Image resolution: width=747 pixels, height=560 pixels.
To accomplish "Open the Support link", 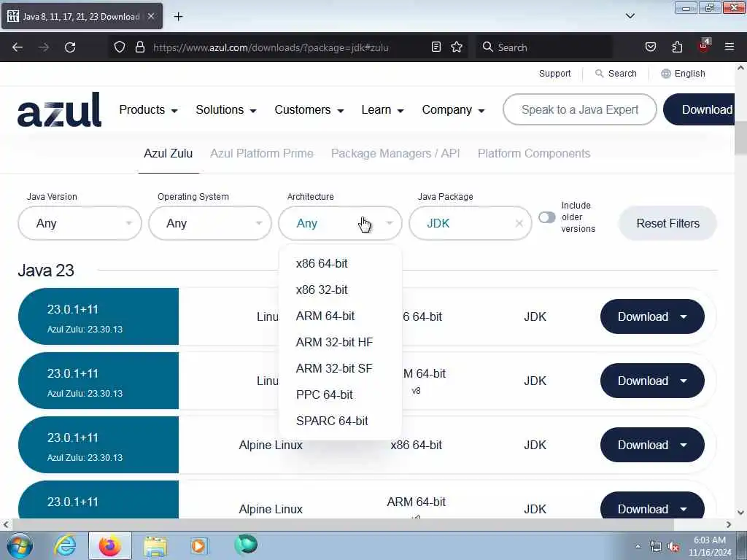I will click(554, 74).
